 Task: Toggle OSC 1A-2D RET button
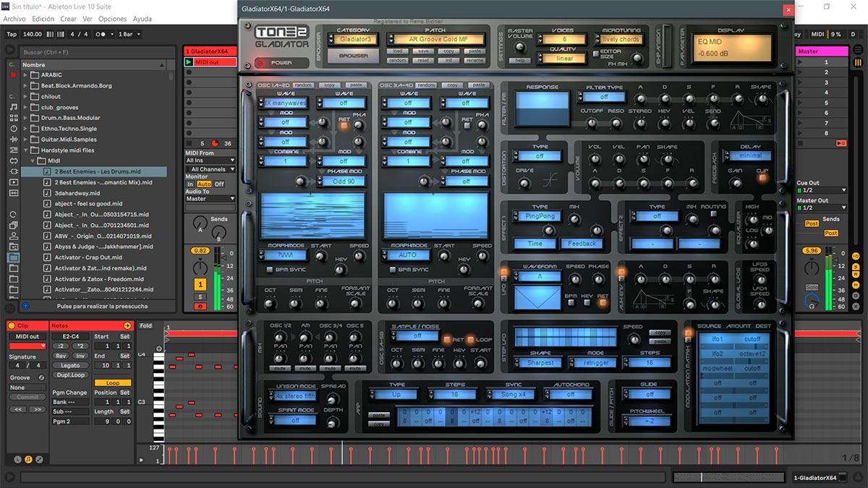pos(344,126)
